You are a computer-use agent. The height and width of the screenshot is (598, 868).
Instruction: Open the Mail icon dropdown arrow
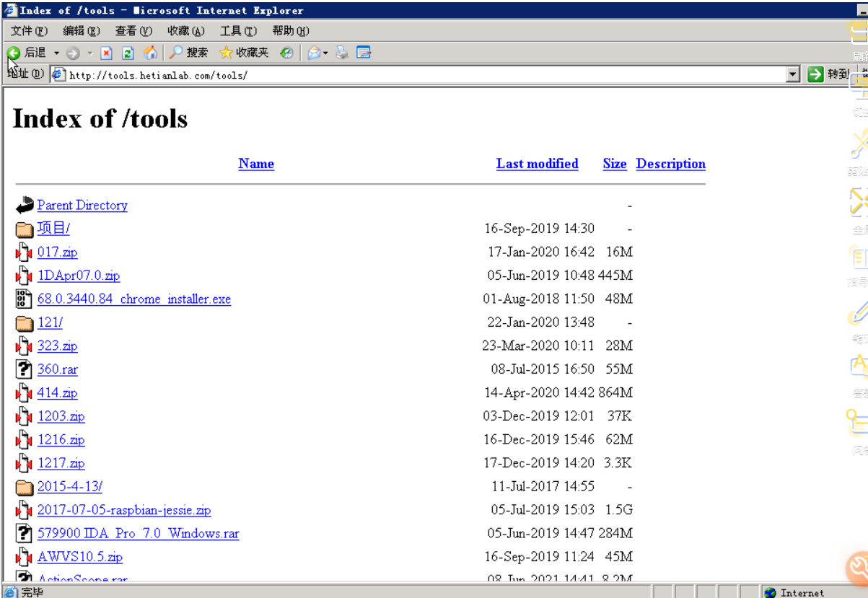tap(326, 53)
